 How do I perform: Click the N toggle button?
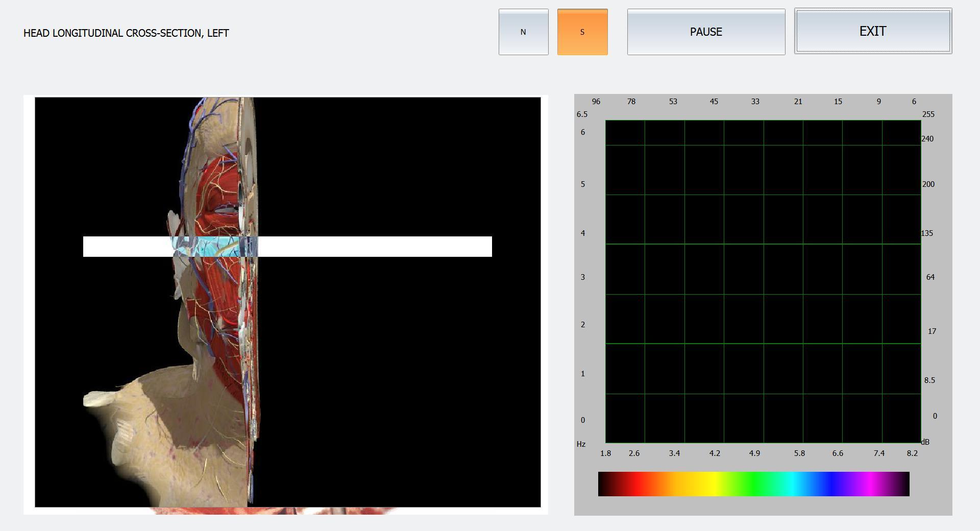point(523,32)
